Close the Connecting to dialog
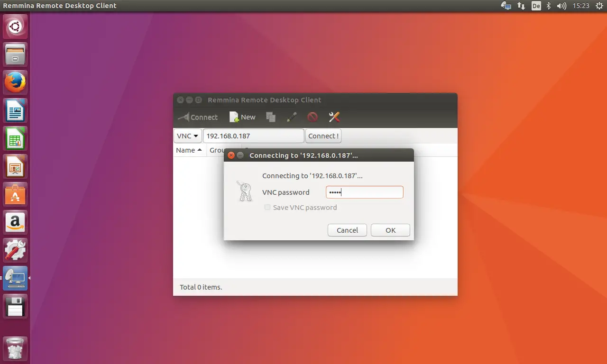607x364 pixels. [231, 155]
